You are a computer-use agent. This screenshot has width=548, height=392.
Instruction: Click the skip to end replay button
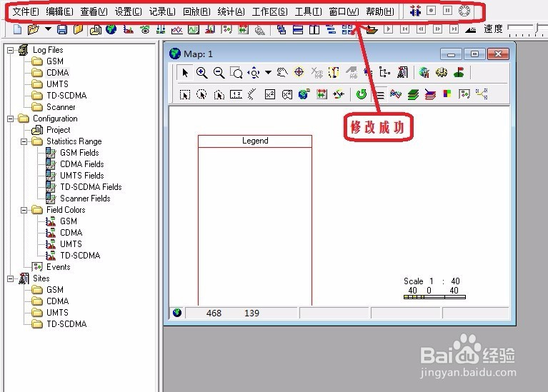point(454,29)
